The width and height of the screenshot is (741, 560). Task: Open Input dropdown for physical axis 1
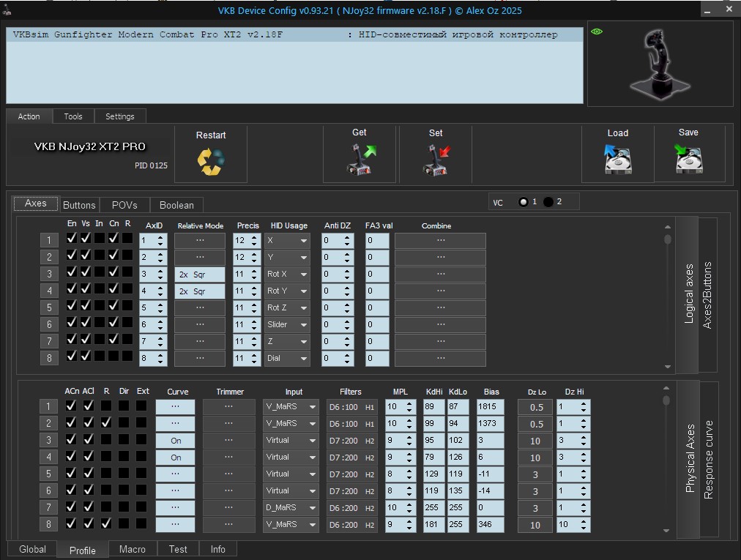point(291,406)
